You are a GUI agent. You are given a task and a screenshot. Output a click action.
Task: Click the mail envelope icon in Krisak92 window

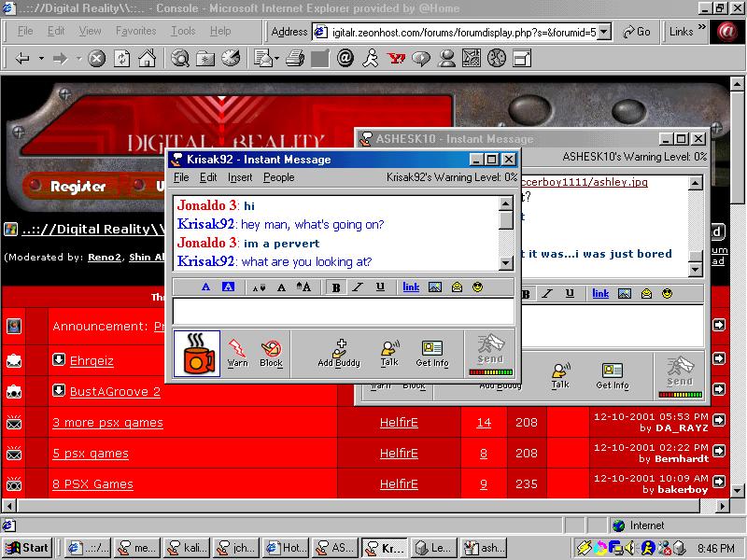coord(457,287)
